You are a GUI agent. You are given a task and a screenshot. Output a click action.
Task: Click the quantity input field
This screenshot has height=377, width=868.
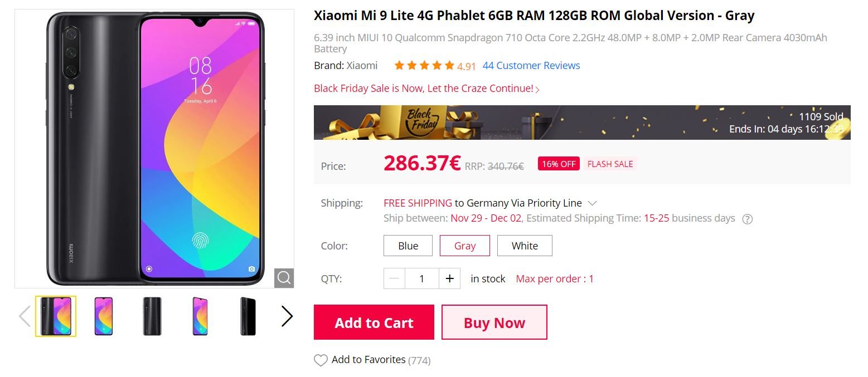pos(422,278)
